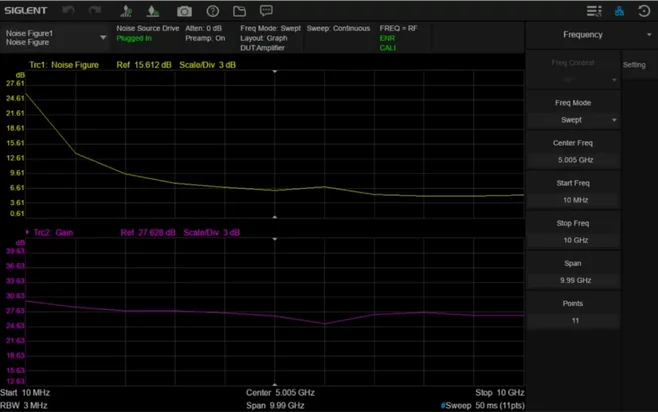Open the file folder icon
658x412 pixels.
[x=239, y=10]
